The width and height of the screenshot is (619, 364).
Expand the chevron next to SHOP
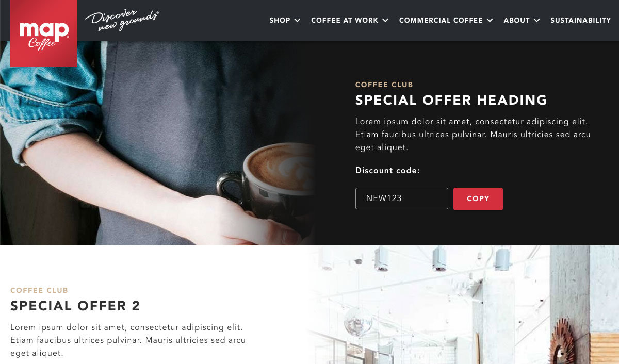(297, 21)
